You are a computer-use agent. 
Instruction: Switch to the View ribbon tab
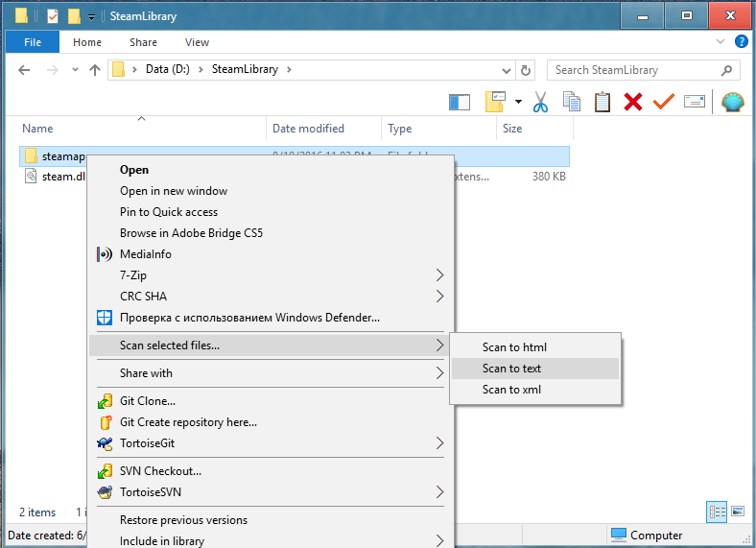coord(197,42)
